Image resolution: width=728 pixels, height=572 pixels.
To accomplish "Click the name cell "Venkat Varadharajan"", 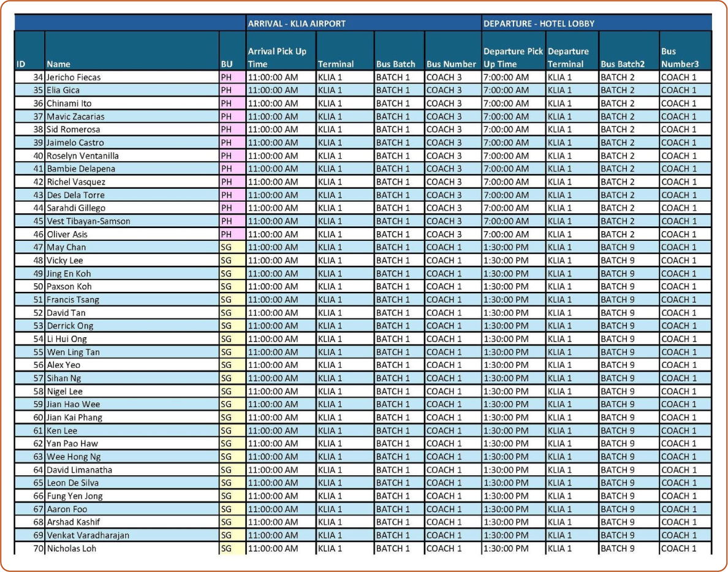I will [88, 535].
